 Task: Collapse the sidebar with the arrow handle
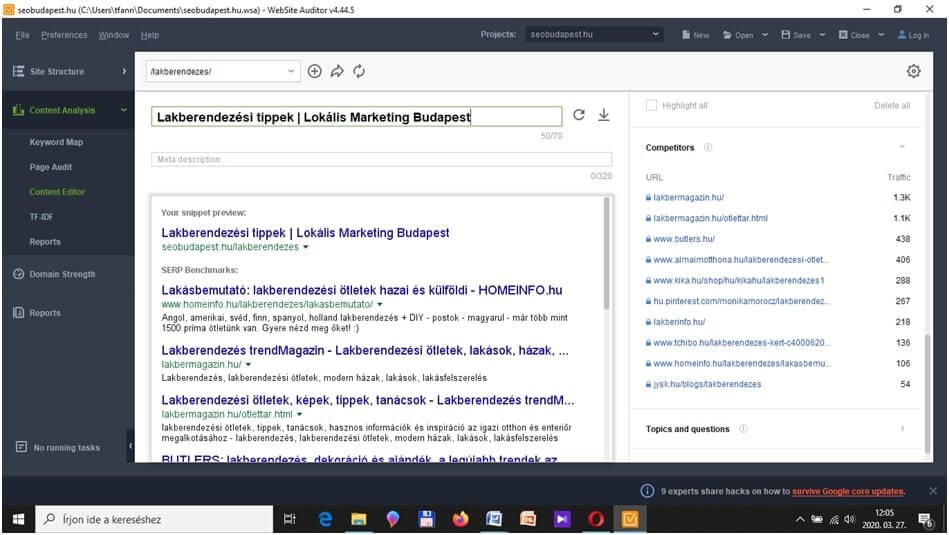click(130, 446)
